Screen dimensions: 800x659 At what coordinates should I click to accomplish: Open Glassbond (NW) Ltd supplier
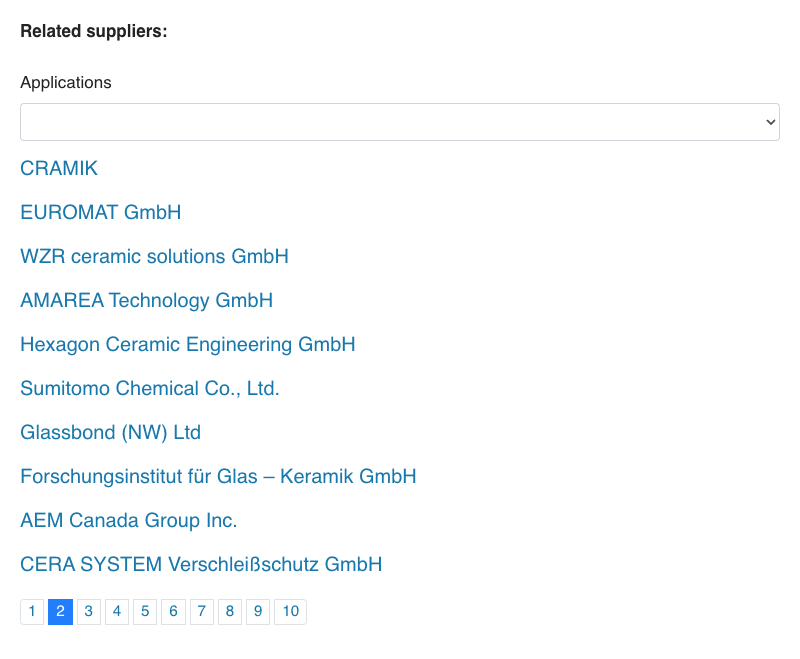point(110,433)
